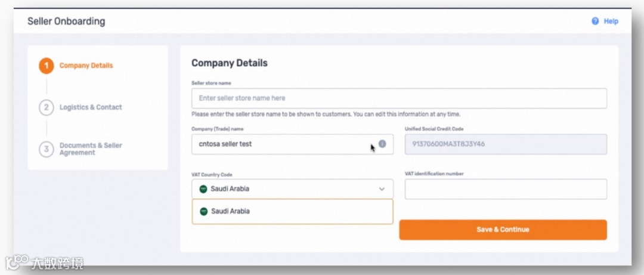The image size is (644, 275).
Task: Click Saudi flag icon in selected country field
Action: point(203,189)
